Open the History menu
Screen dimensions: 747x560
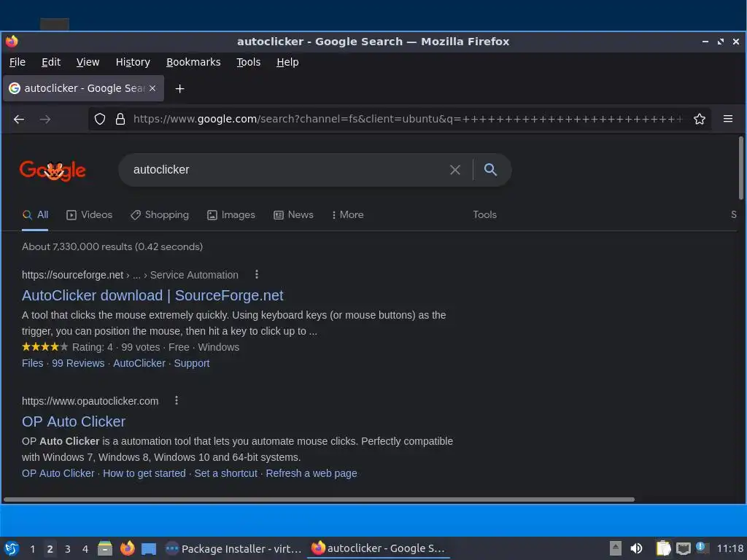coord(133,62)
